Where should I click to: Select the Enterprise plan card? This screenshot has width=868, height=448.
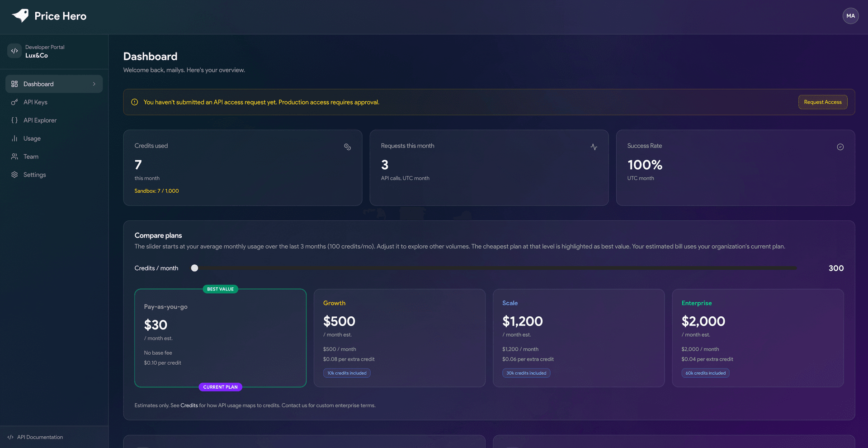758,338
